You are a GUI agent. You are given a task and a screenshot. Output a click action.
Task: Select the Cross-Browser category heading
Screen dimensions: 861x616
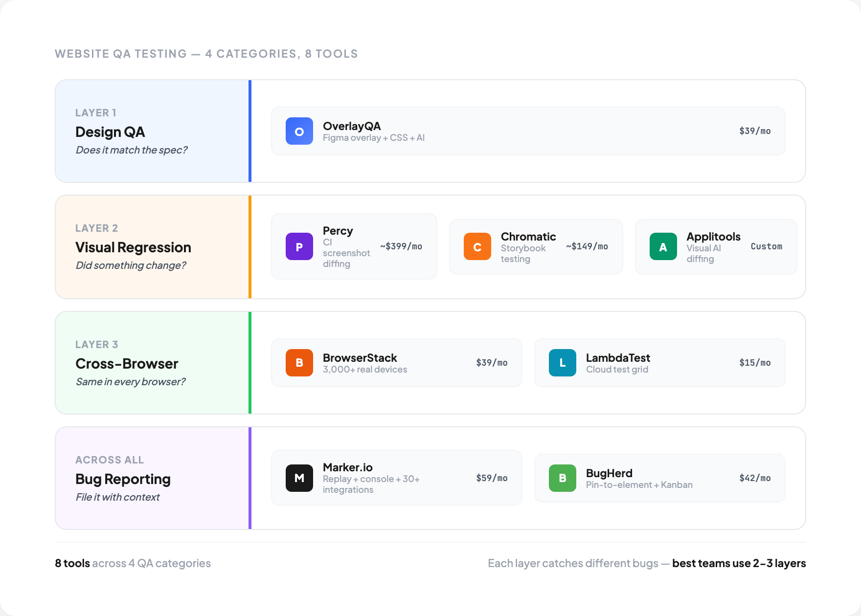127,364
